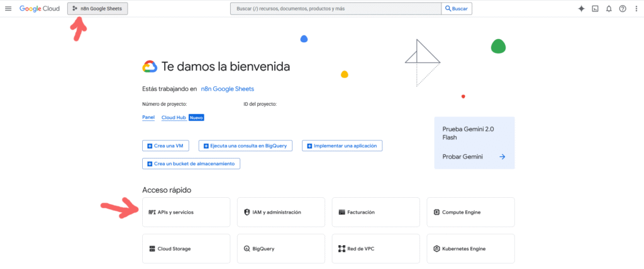This screenshot has width=644, height=269.
Task: Open the Facturación card
Action: click(x=376, y=212)
